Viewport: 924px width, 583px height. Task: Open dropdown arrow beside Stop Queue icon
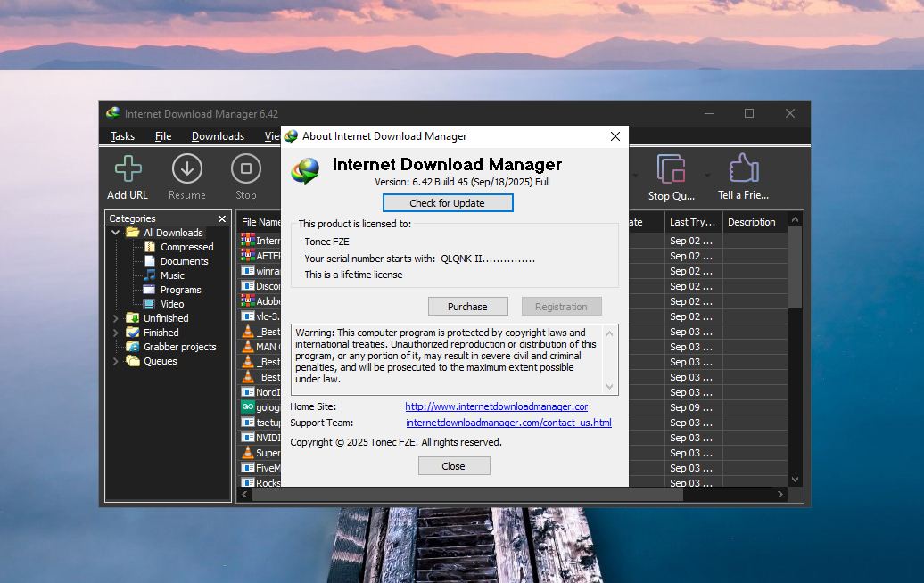707,175
